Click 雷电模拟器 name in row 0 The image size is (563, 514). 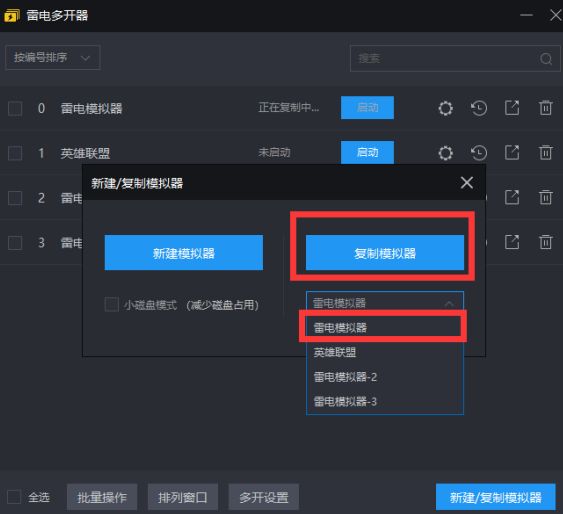click(x=92, y=108)
